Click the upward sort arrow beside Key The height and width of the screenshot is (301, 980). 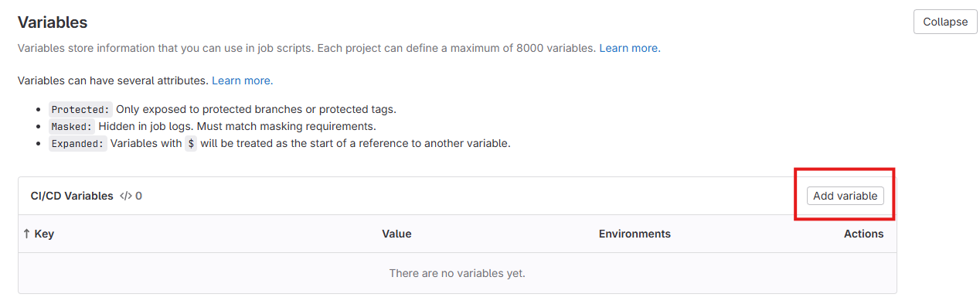point(27,234)
